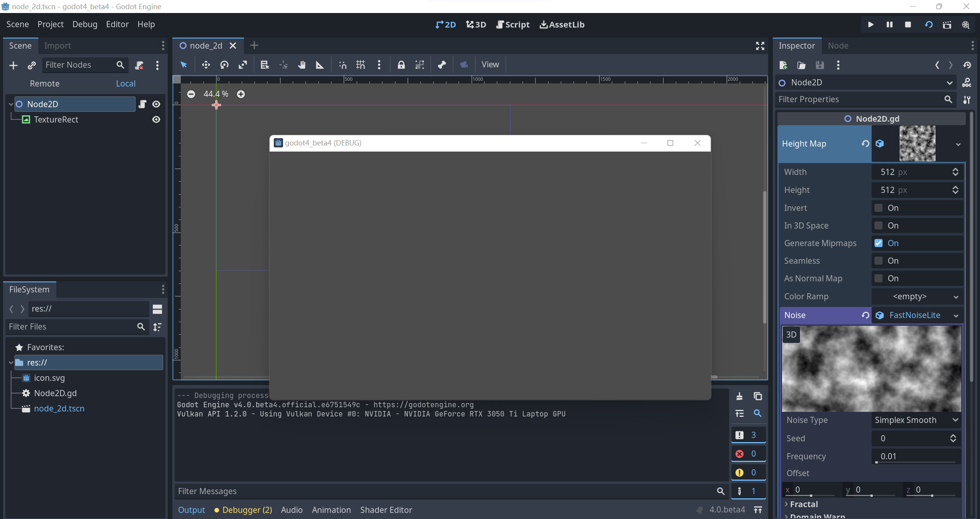
Task: Click the Instantiate child scene link icon
Action: point(32,65)
